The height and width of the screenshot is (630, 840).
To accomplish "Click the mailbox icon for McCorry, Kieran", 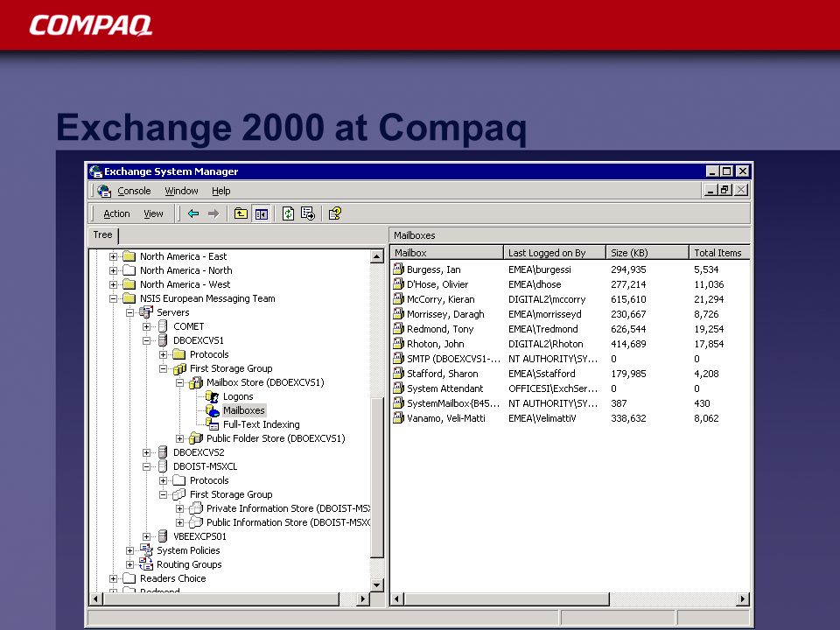I will [x=398, y=299].
